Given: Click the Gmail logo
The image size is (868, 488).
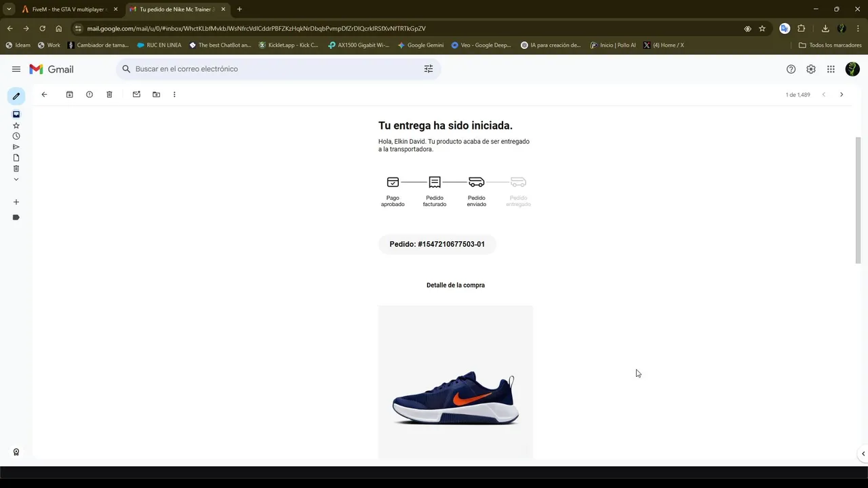Looking at the screenshot, I should (x=52, y=69).
